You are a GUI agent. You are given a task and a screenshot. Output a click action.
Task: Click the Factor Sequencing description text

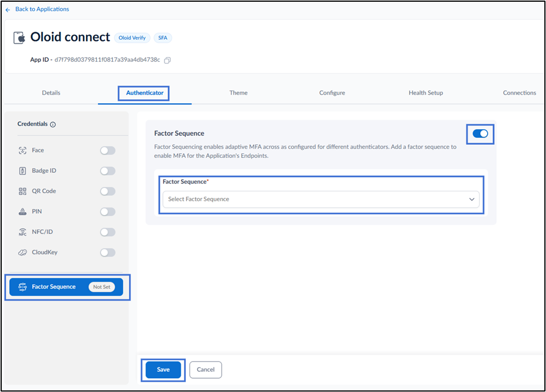coord(305,151)
